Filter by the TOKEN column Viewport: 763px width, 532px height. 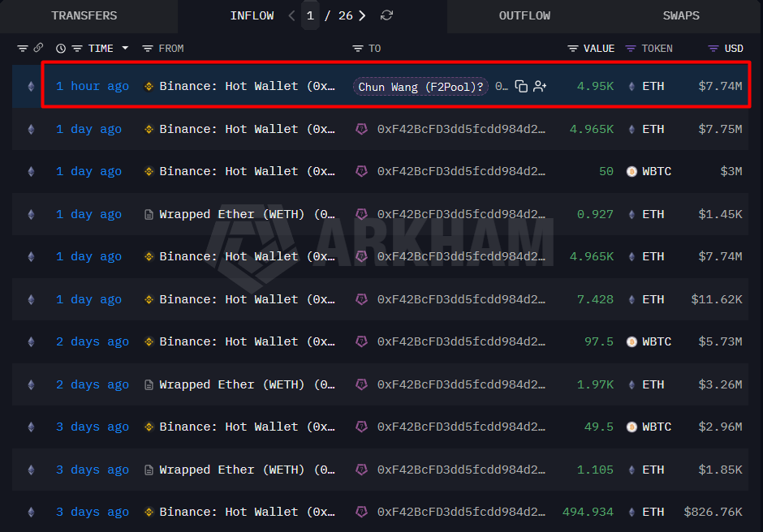[631, 48]
